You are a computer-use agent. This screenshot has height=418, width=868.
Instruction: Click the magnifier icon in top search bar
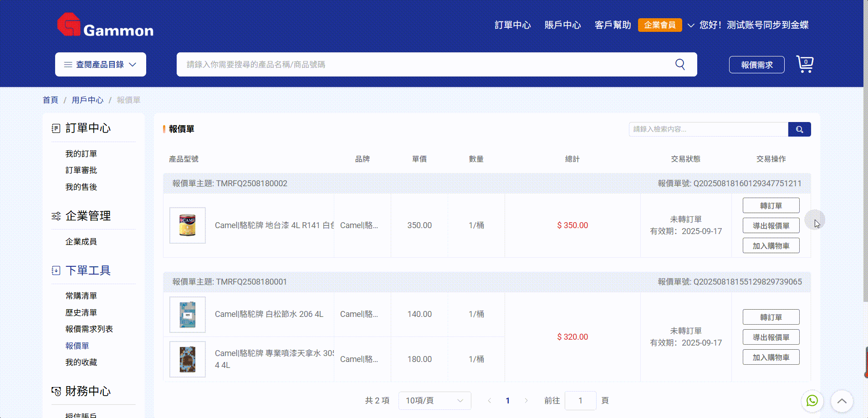click(x=680, y=64)
